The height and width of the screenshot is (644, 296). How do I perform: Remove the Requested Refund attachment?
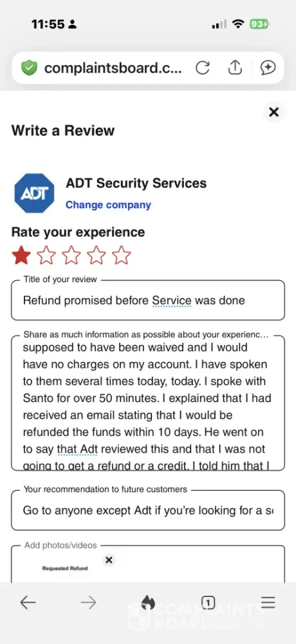point(108,560)
